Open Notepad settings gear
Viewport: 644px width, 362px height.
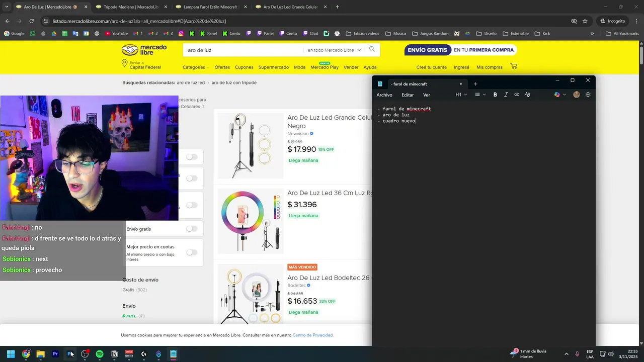click(588, 95)
